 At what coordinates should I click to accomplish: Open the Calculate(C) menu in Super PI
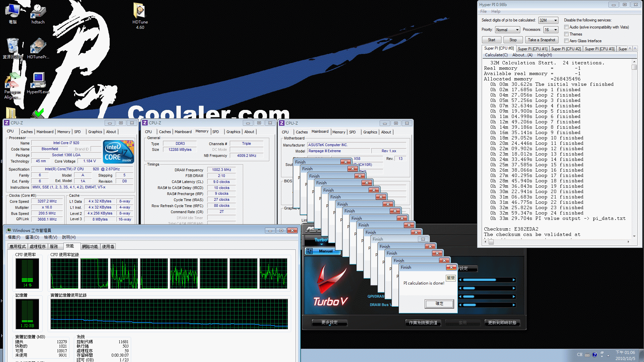pyautogui.click(x=496, y=55)
